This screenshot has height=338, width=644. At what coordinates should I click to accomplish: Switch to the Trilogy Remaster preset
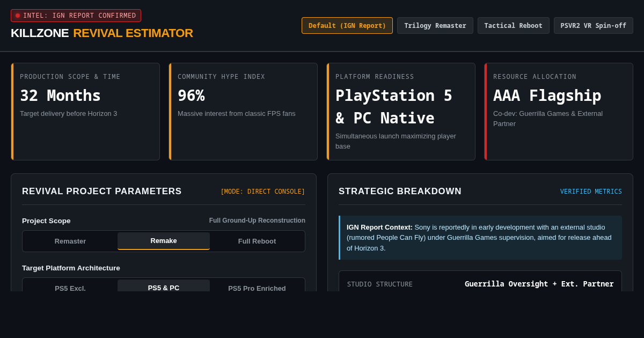pyautogui.click(x=435, y=26)
